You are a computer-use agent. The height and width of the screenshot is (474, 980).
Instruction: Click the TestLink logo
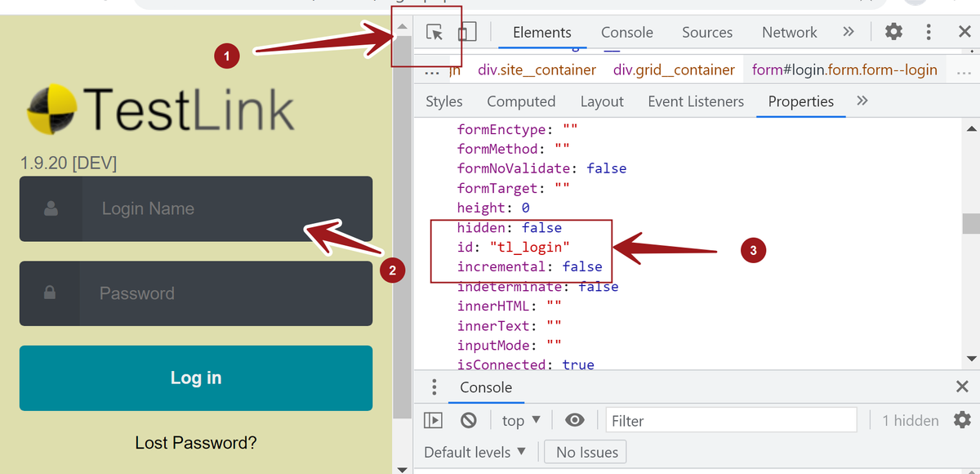[x=160, y=110]
